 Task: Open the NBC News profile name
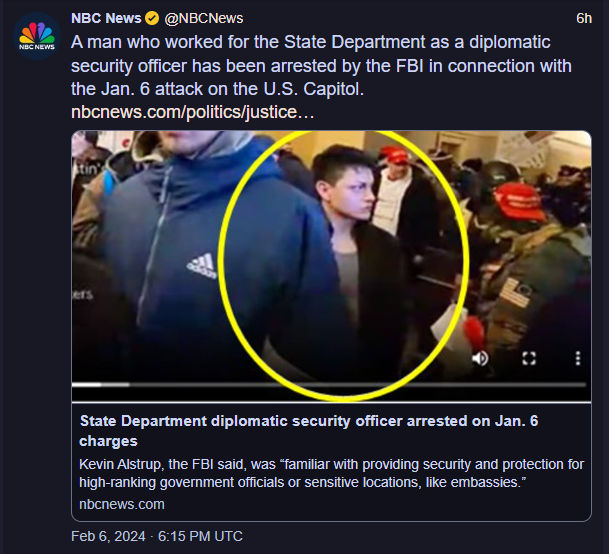pos(106,18)
